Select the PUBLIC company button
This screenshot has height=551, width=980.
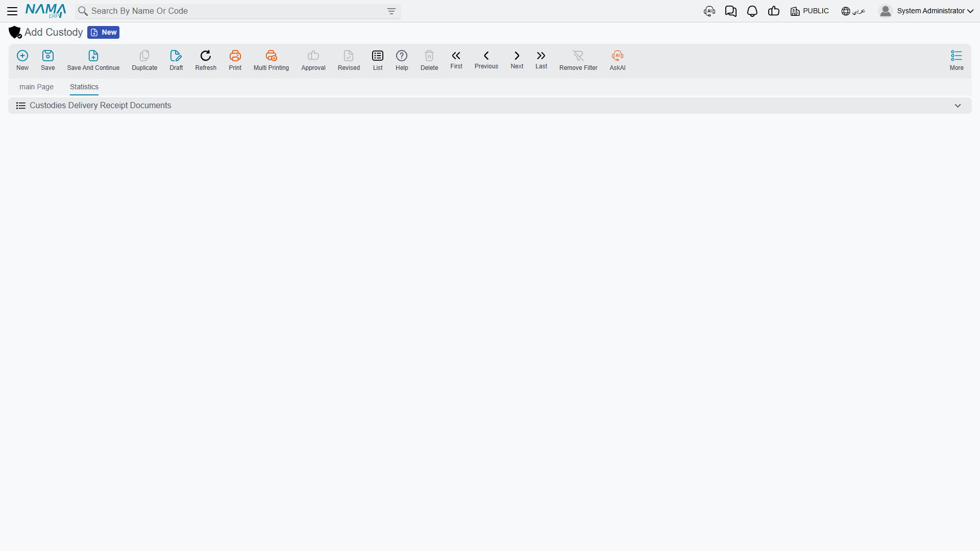(x=810, y=11)
